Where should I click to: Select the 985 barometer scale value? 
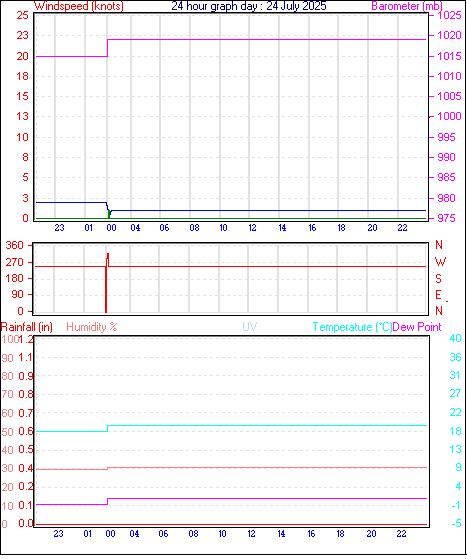click(447, 177)
